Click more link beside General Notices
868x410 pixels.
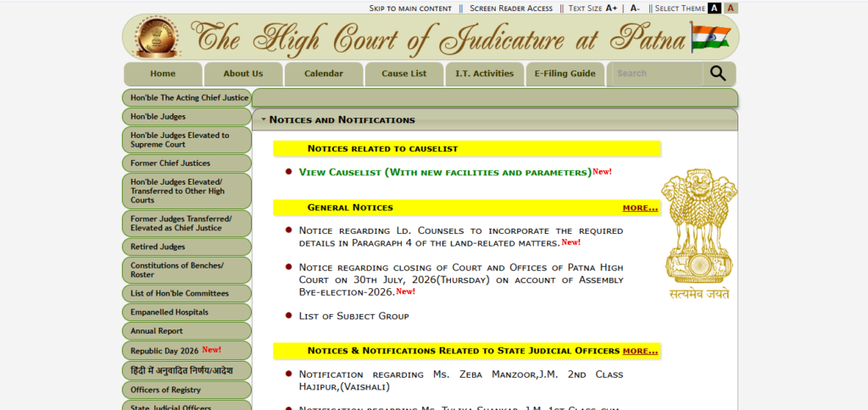(x=641, y=208)
